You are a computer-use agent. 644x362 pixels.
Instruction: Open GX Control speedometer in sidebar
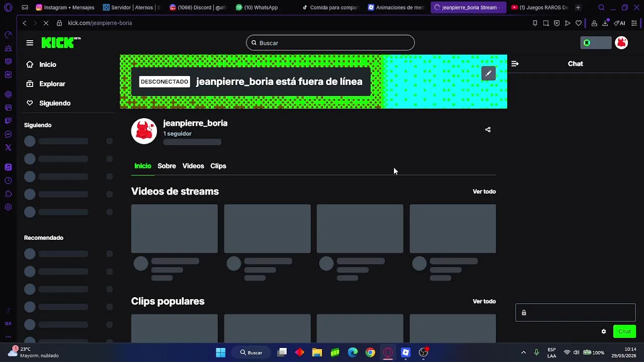(x=8, y=35)
